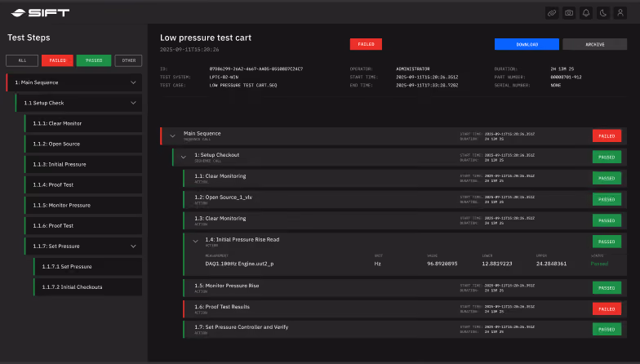This screenshot has height=364, width=640.
Task: Select 1.1.7.1 Set Pressure step
Action: point(88,266)
